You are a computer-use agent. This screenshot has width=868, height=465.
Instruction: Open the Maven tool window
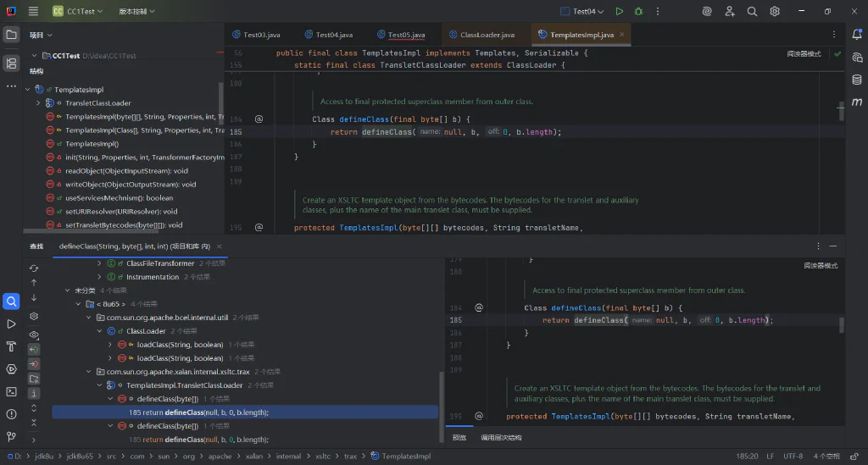857,102
